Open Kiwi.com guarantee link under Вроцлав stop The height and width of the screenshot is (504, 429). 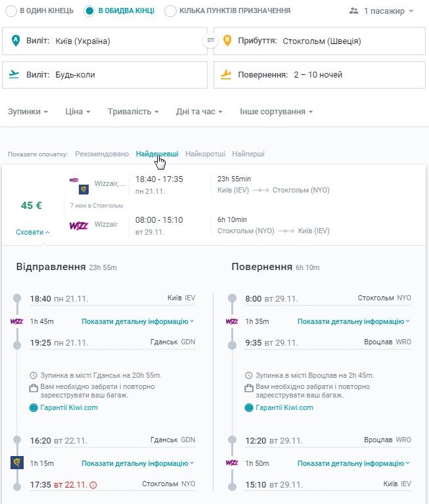click(x=284, y=407)
